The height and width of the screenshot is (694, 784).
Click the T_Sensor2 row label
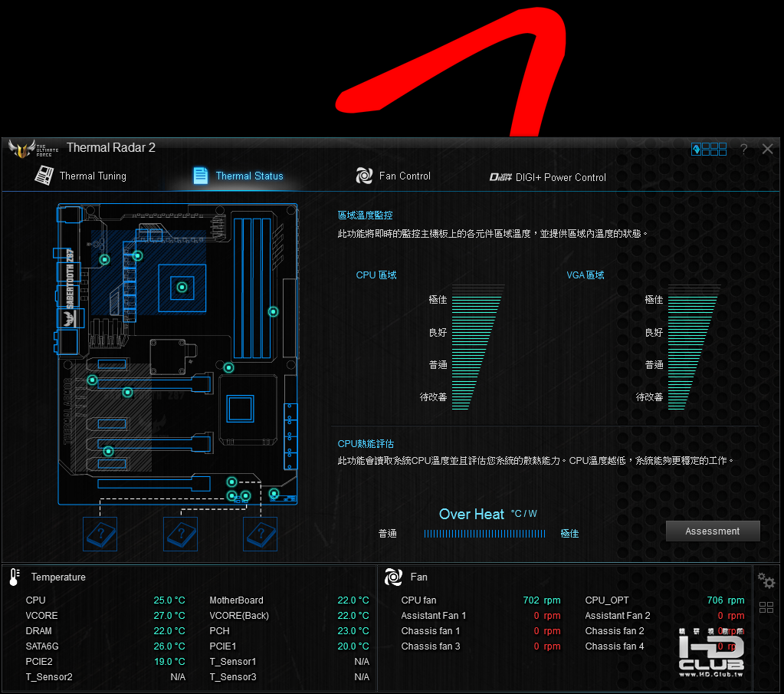(x=49, y=677)
